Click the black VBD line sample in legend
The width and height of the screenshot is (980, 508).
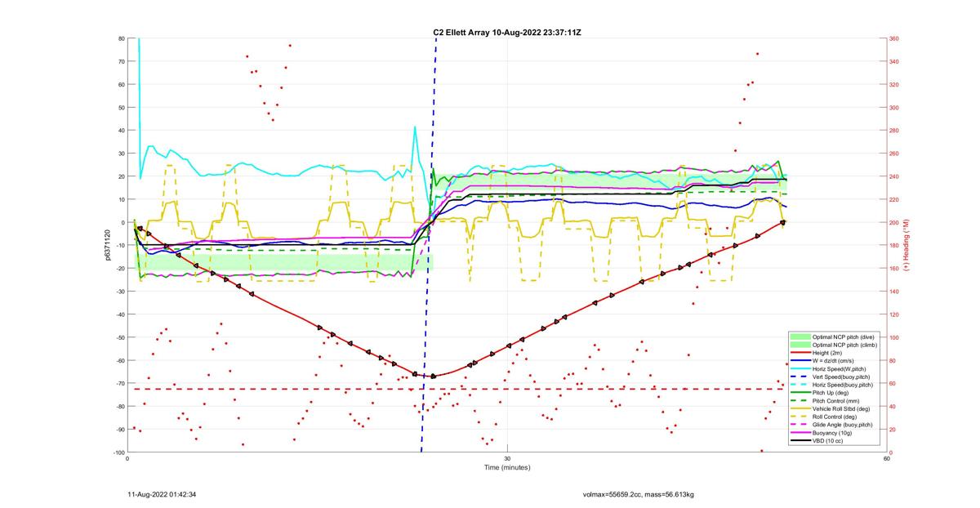click(x=800, y=440)
